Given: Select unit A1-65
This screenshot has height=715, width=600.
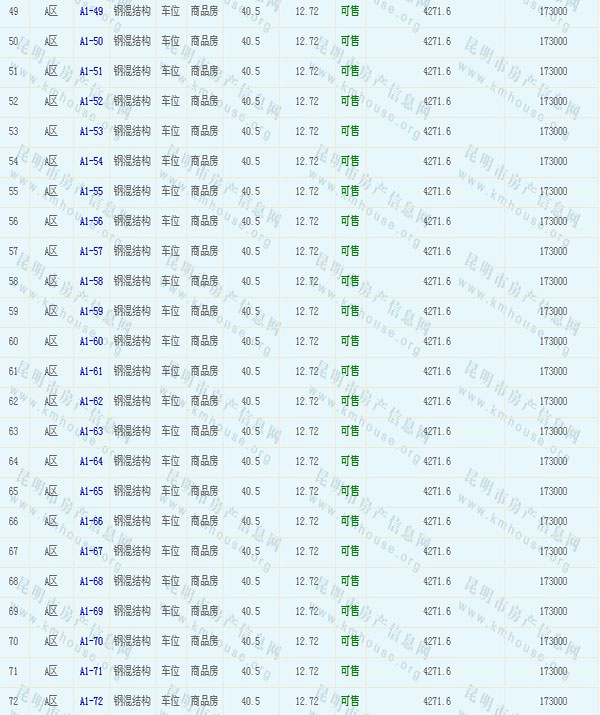Looking at the screenshot, I should coord(91,491).
